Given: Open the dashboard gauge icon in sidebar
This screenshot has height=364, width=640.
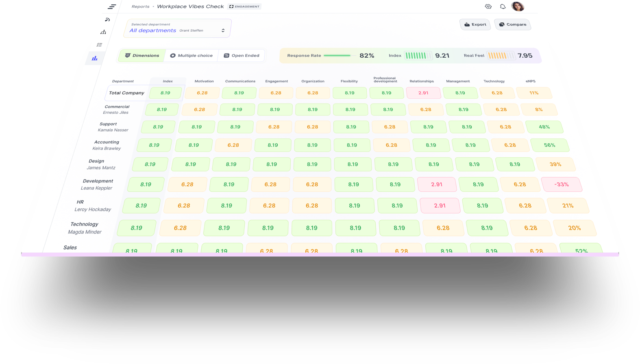Looking at the screenshot, I should pyautogui.click(x=107, y=19).
